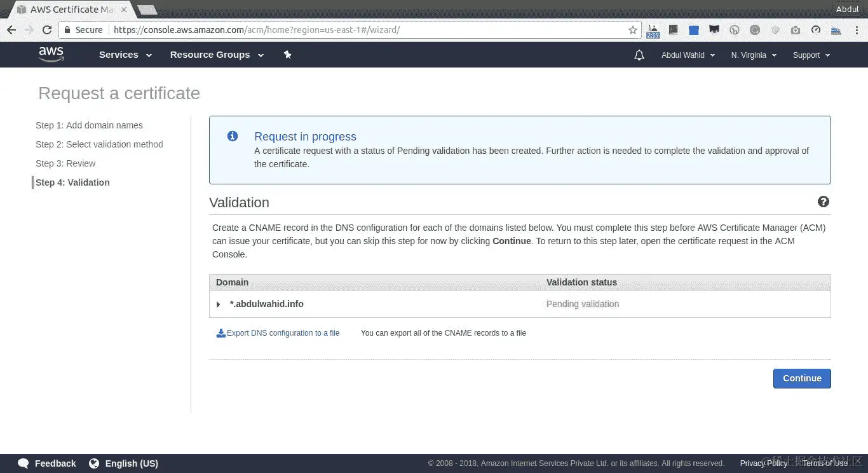
Task: Open the Terms of Use link
Action: click(825, 463)
